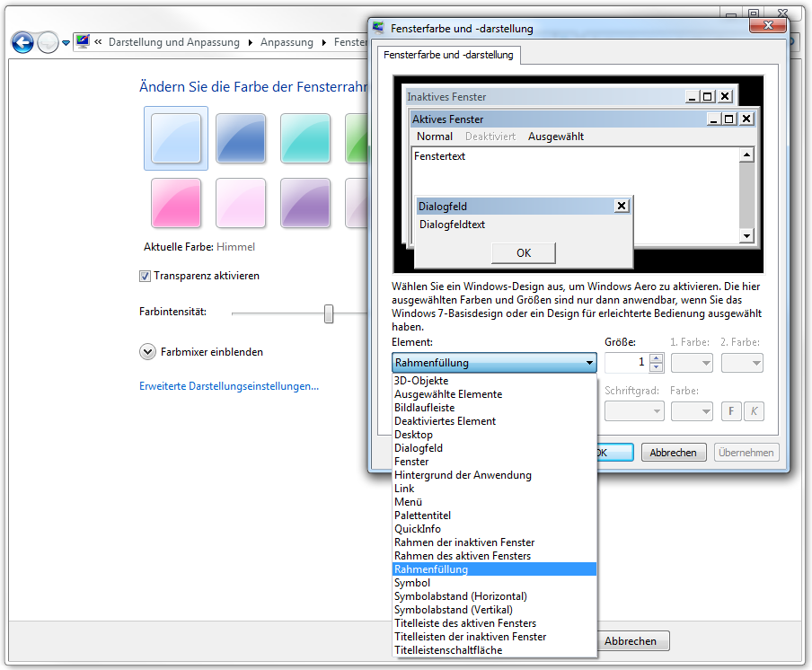Collapse the Element combo box showing Rahmenfüllung

point(494,363)
